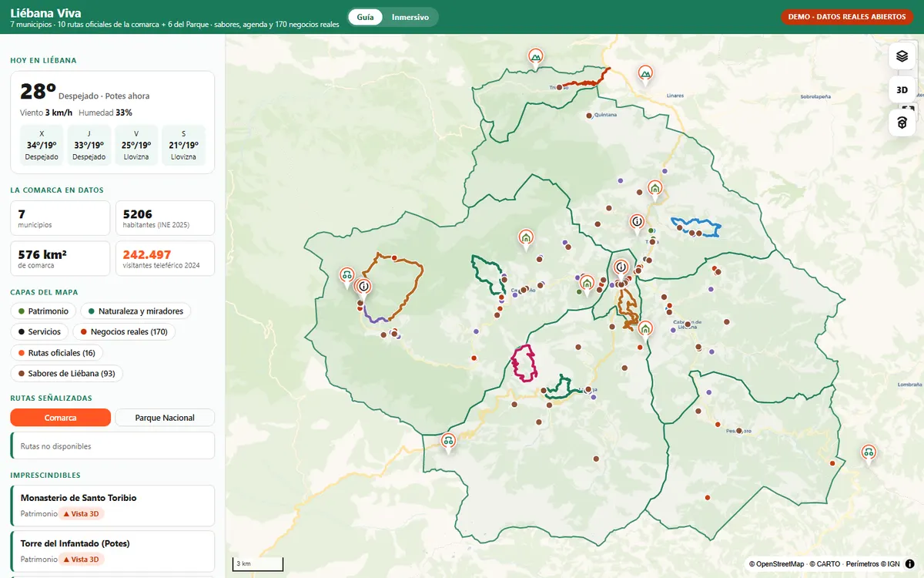This screenshot has width=924, height=578.
Task: Switch map to 3D view
Action: point(902,89)
